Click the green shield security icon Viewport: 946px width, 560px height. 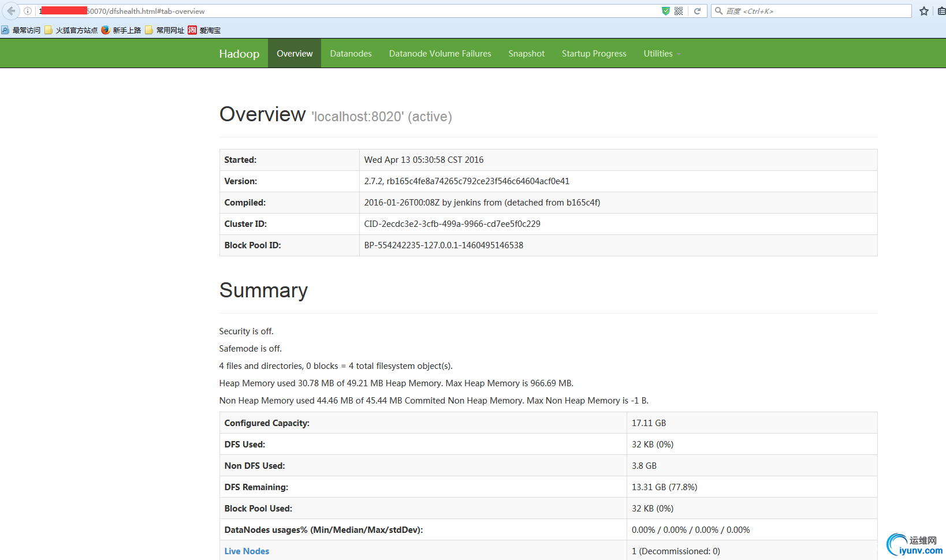pos(666,11)
